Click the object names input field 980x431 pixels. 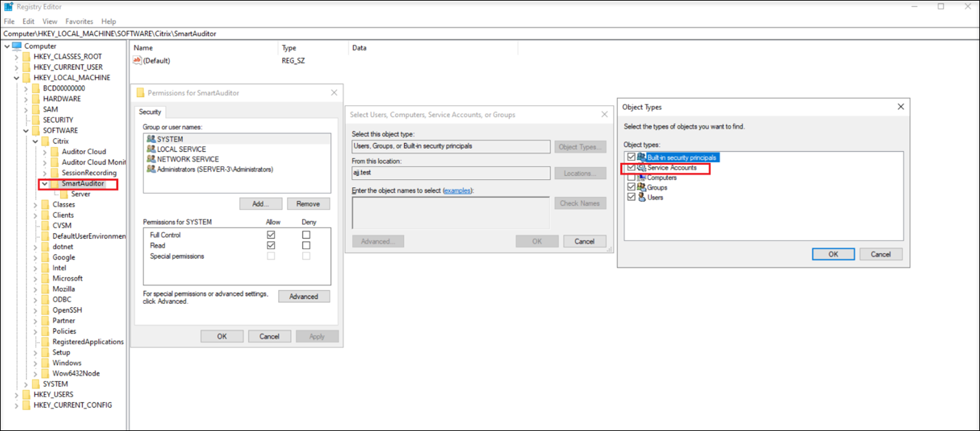point(451,212)
